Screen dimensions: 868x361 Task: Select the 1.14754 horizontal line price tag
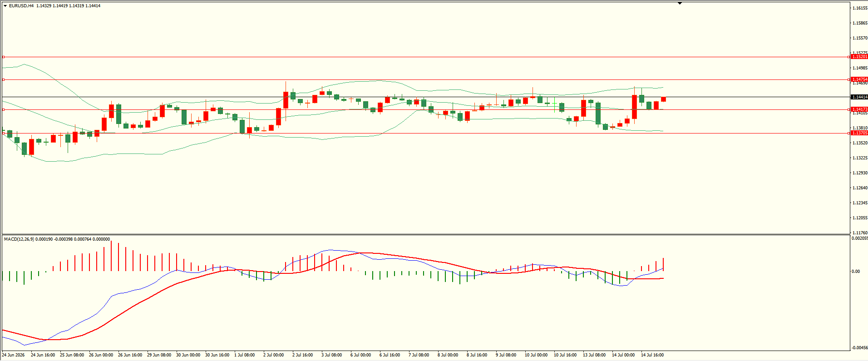pyautogui.click(x=859, y=79)
